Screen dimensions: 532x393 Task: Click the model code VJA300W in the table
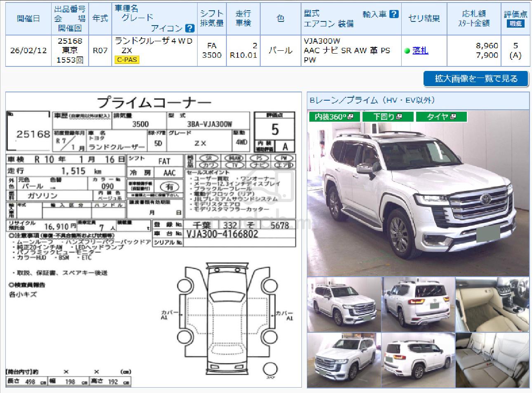(322, 41)
